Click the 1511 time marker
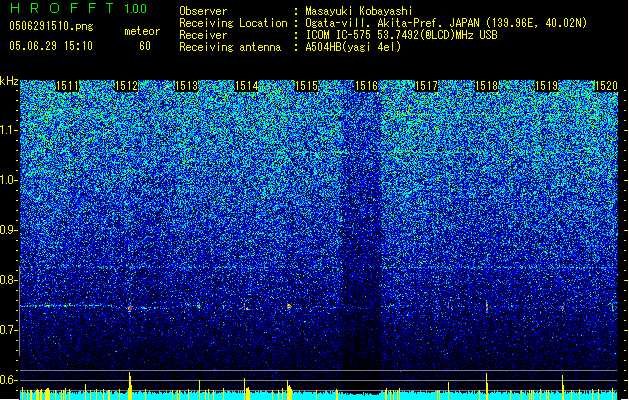Viewport: 629px width, 400px height. (67, 86)
